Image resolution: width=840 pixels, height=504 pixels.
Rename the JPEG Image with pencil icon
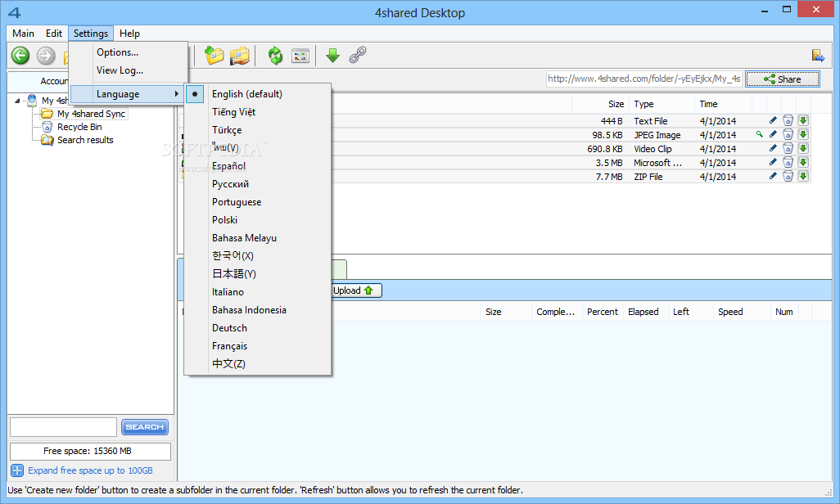point(773,134)
